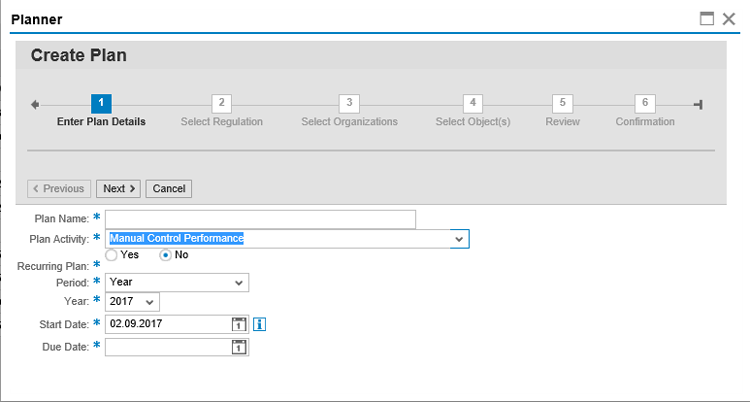
Task: Go to step 2 Select Regulation
Action: 222,104
